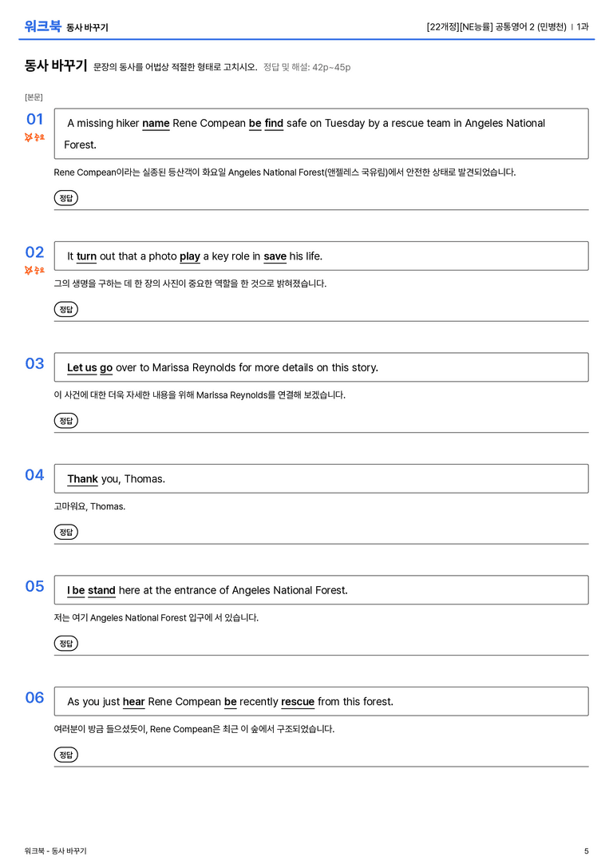Image resolution: width=613 pixels, height=868 pixels.
Task: Select the 'Thank you, Thomas' sentence box
Action: [x=321, y=478]
